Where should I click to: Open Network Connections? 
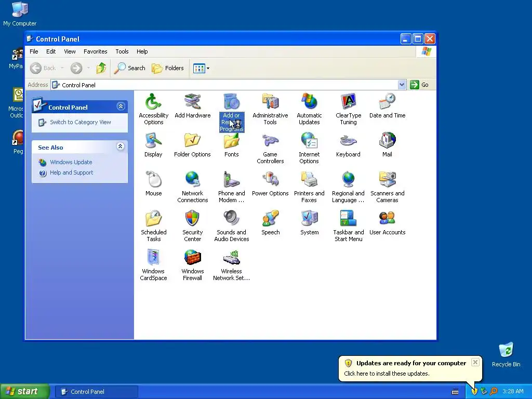tap(192, 187)
